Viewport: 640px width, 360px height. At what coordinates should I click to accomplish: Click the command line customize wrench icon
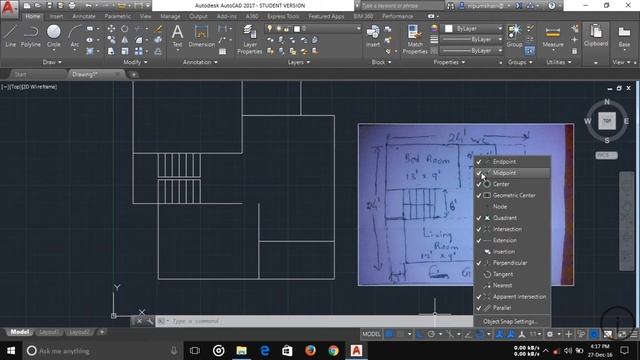coord(150,321)
